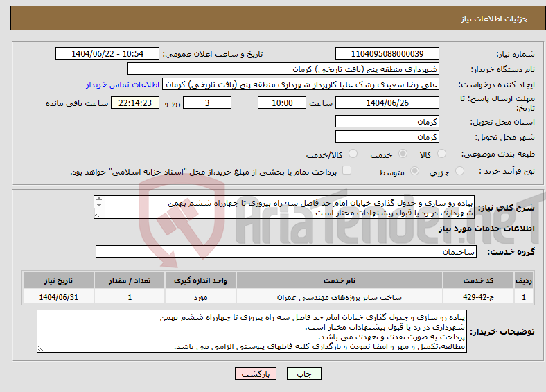The width and height of the screenshot is (546, 392).
Task: Click the remaining time 22:14:23 field
Action: (x=134, y=103)
